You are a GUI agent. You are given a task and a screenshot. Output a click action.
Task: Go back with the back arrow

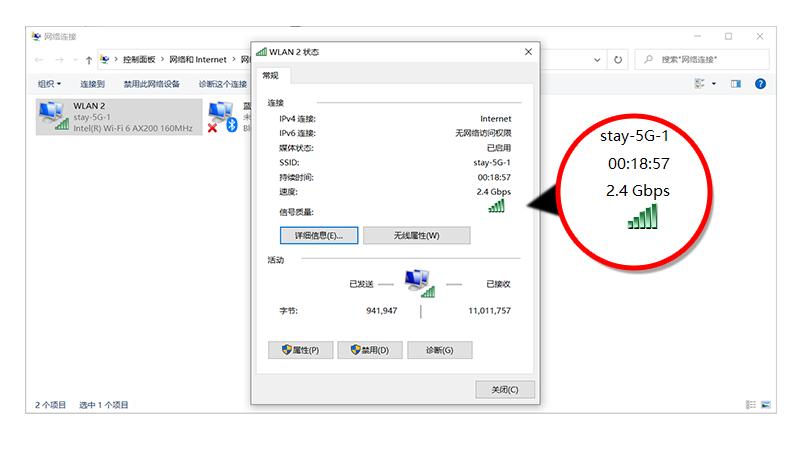(39, 60)
